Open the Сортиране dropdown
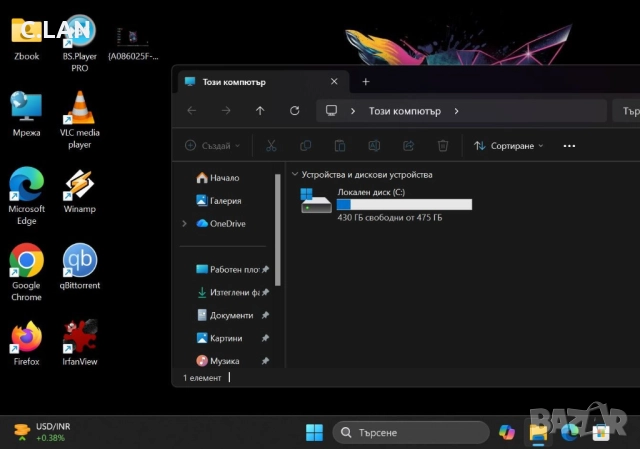This screenshot has width=640, height=449. pyautogui.click(x=508, y=146)
